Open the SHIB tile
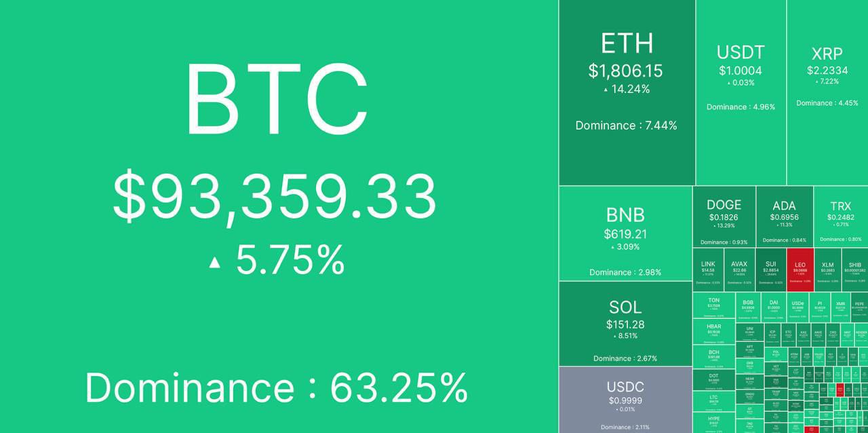 [855, 270]
